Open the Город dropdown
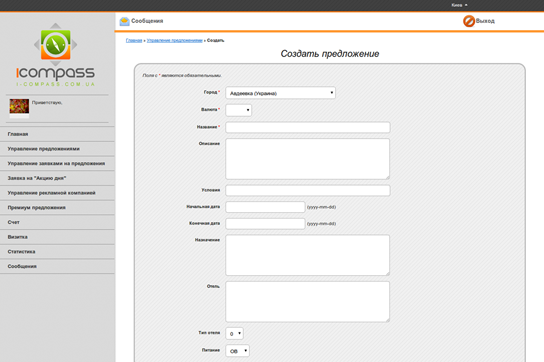Image resolution: width=544 pixels, height=362 pixels. pos(280,93)
